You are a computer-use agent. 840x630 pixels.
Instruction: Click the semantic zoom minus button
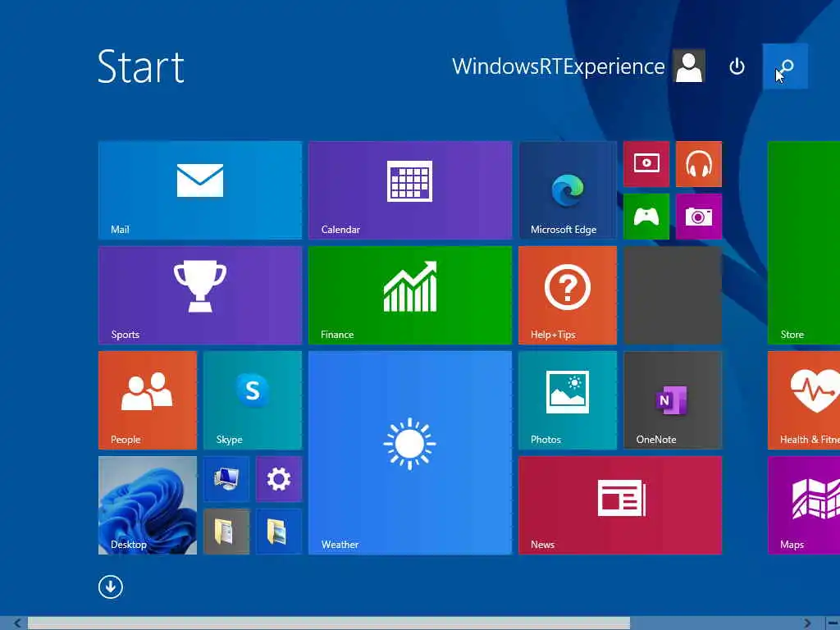[x=833, y=623]
